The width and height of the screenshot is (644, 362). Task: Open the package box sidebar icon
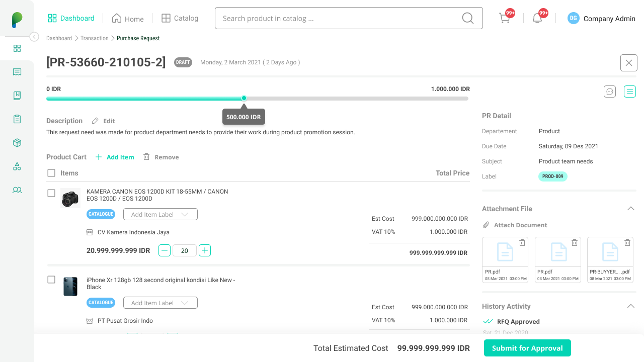tap(17, 143)
